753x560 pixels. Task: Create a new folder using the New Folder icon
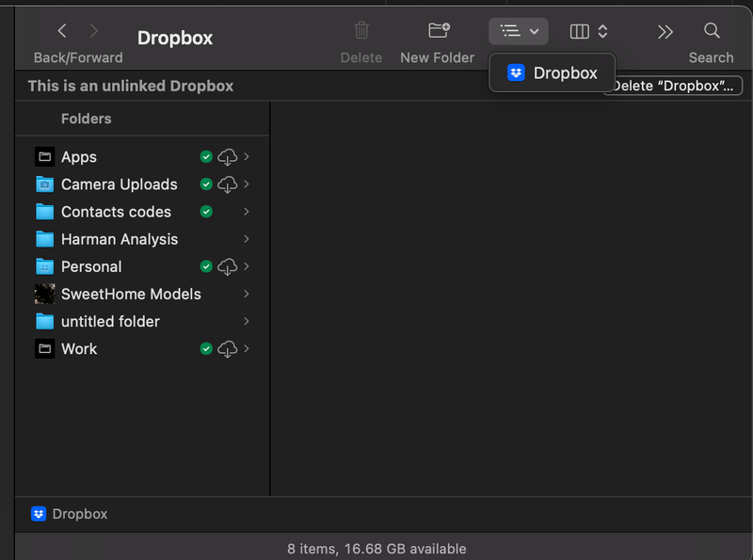click(x=437, y=30)
